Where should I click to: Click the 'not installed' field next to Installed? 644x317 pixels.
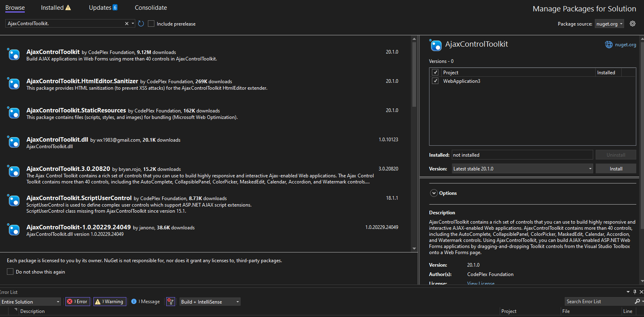click(523, 155)
